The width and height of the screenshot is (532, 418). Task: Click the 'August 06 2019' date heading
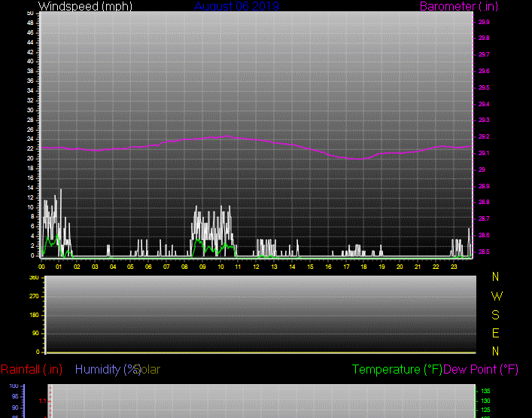click(236, 6)
